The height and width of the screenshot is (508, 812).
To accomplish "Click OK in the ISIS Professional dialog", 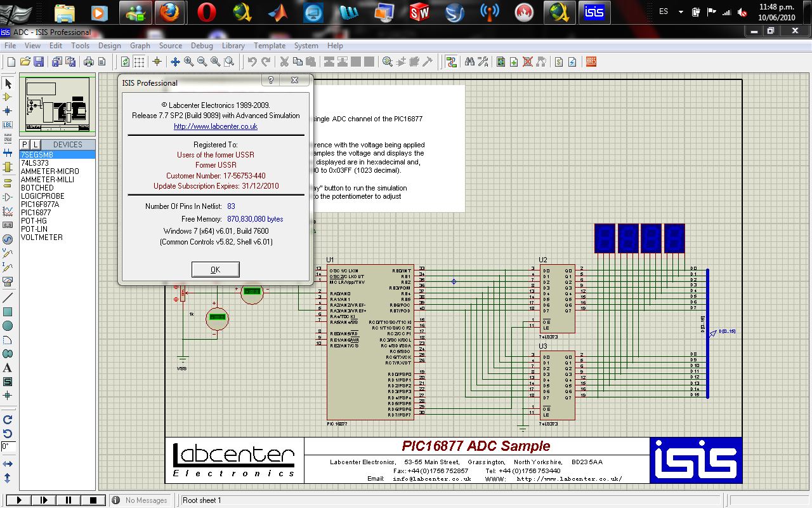I will 215,269.
